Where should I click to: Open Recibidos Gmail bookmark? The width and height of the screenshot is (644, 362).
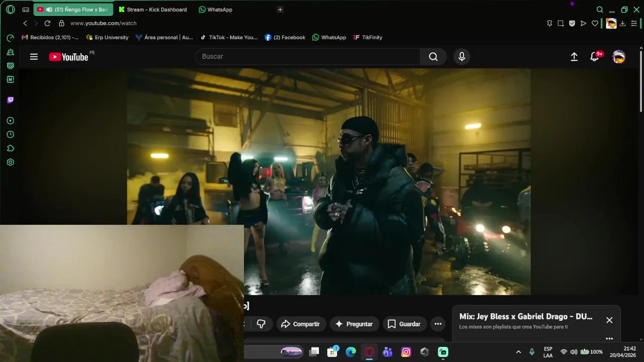click(x=50, y=37)
